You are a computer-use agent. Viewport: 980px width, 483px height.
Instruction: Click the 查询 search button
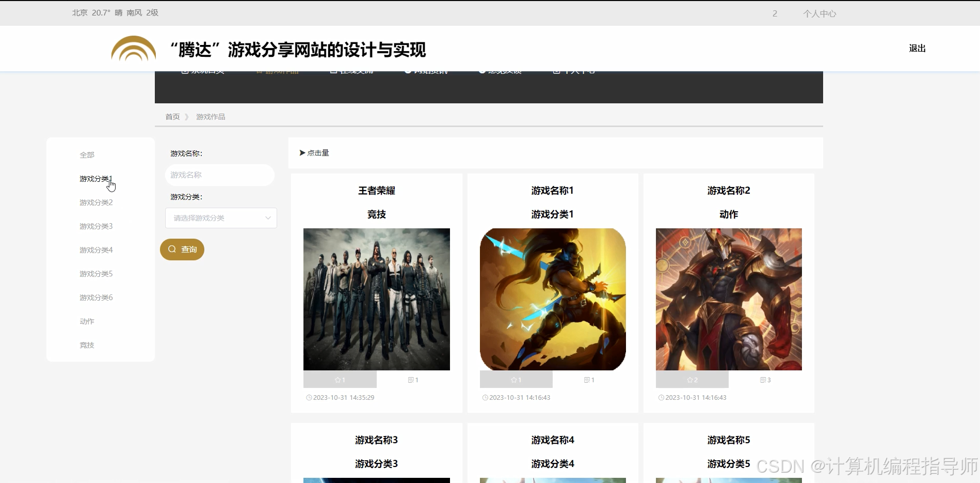tap(182, 250)
